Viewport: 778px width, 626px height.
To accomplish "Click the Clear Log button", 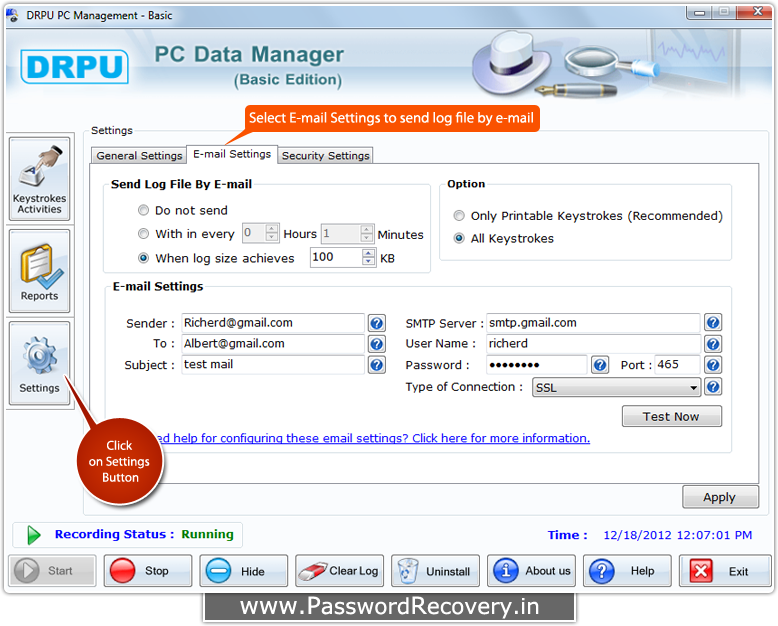I will [339, 571].
